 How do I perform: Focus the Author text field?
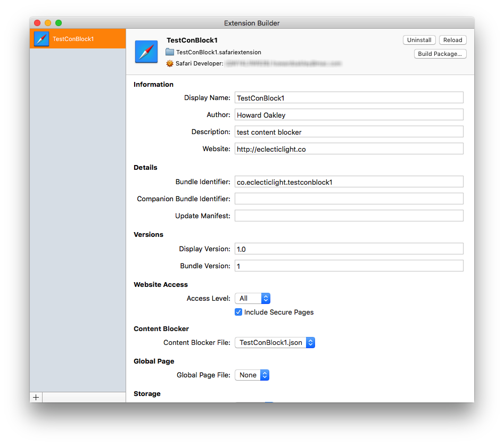tap(349, 115)
